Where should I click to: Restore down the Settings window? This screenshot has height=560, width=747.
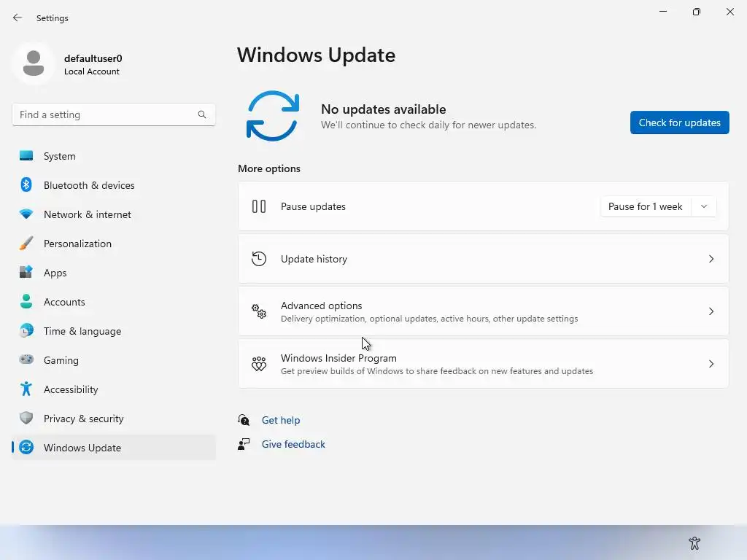(697, 12)
